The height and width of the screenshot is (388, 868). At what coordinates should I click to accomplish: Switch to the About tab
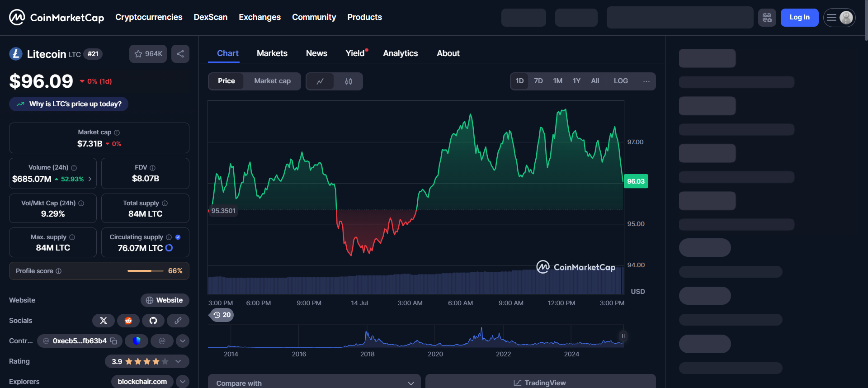(x=448, y=53)
